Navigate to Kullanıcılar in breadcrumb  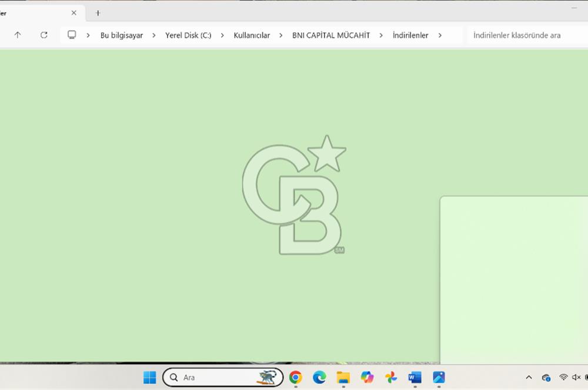pyautogui.click(x=252, y=35)
